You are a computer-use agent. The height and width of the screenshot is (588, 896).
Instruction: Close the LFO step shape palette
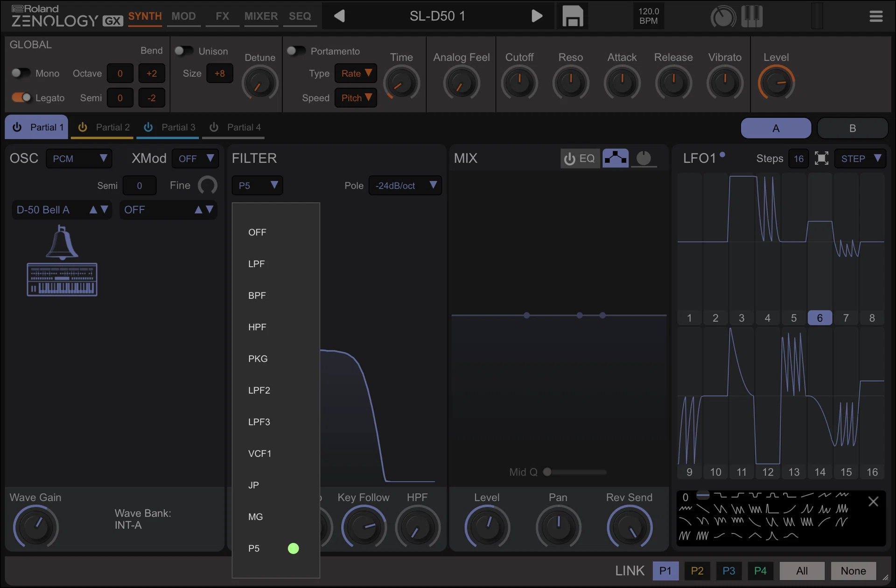[873, 502]
